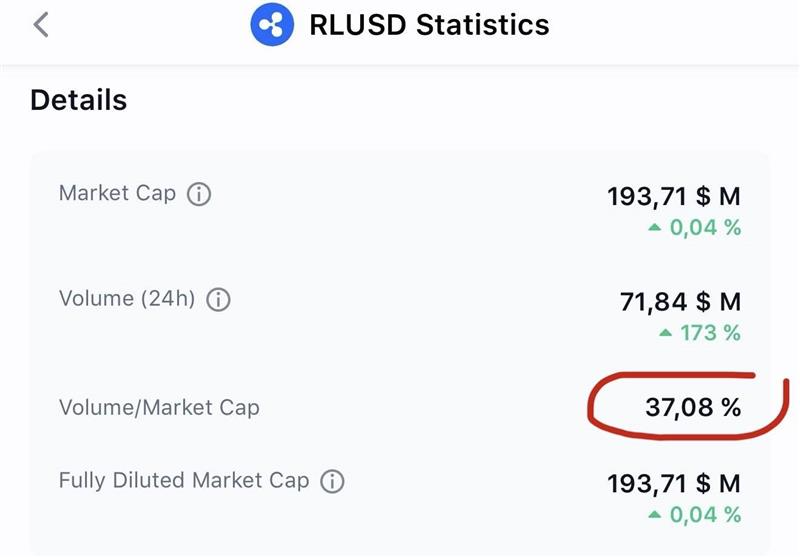Click the up arrow in the Market Cap row
Image resolution: width=800 pixels, height=557 pixels.
(655, 228)
